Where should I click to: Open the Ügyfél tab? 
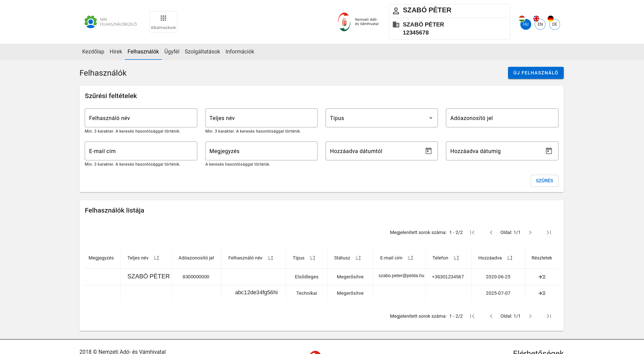click(x=172, y=52)
